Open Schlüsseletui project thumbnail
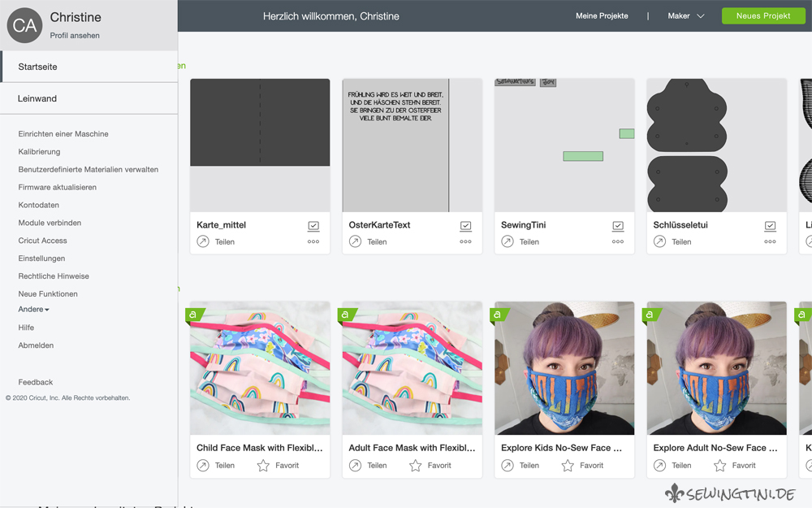This screenshot has width=812, height=508. (x=717, y=145)
